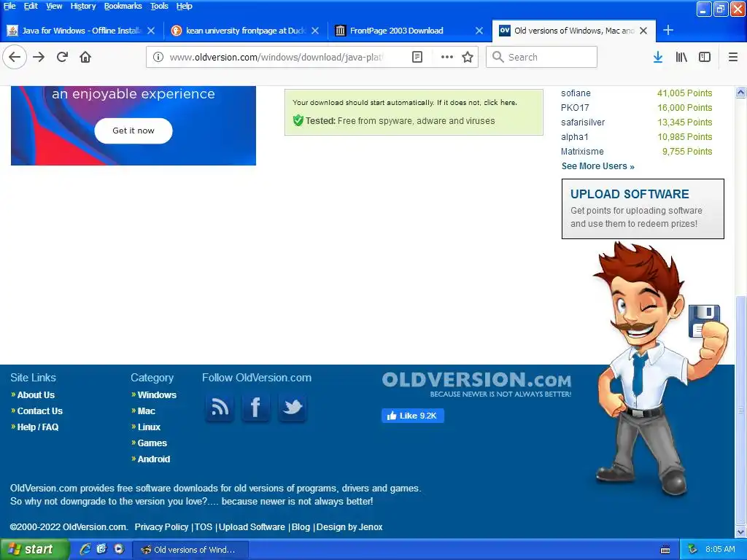Toggle Reader View icon in address bar
Screen dimensions: 747x560
(417, 57)
